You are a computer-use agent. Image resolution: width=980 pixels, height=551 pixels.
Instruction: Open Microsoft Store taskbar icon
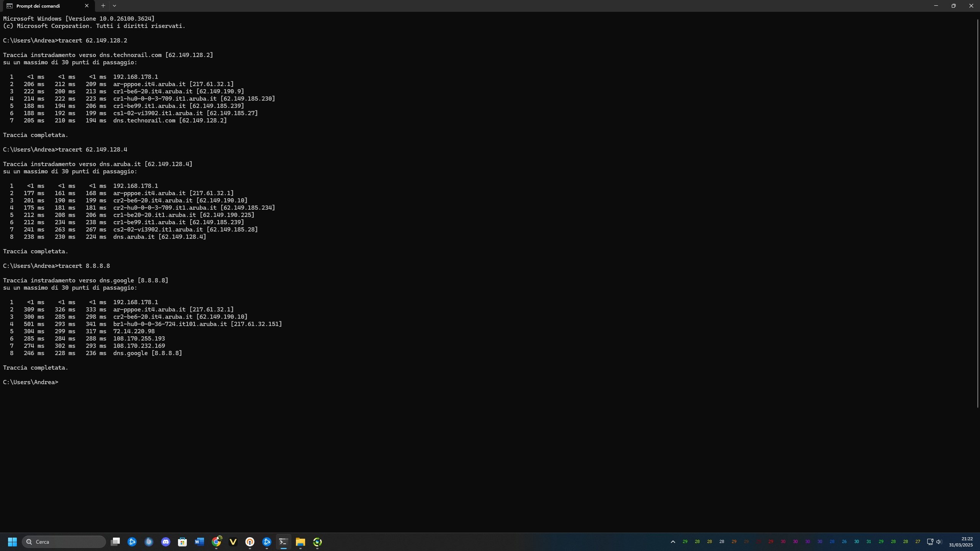tap(183, 542)
